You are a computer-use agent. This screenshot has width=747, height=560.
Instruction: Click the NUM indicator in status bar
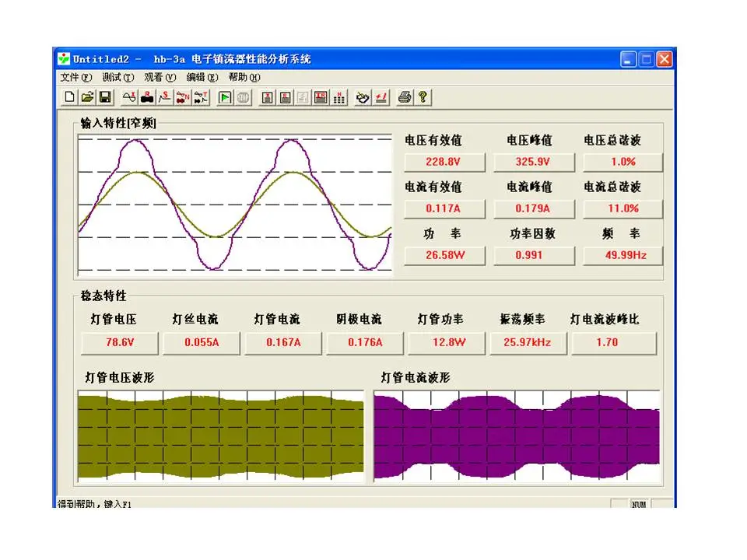coord(638,504)
